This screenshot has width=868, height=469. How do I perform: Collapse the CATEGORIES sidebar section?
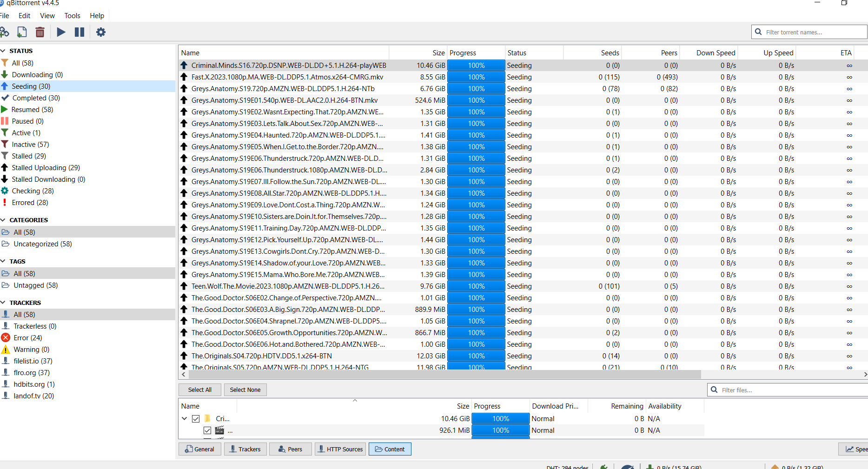(x=3, y=220)
